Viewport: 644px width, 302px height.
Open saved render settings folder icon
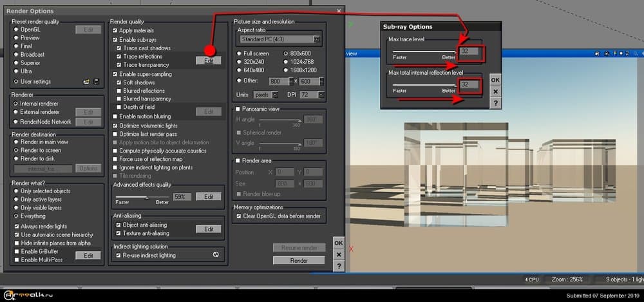coord(85,82)
